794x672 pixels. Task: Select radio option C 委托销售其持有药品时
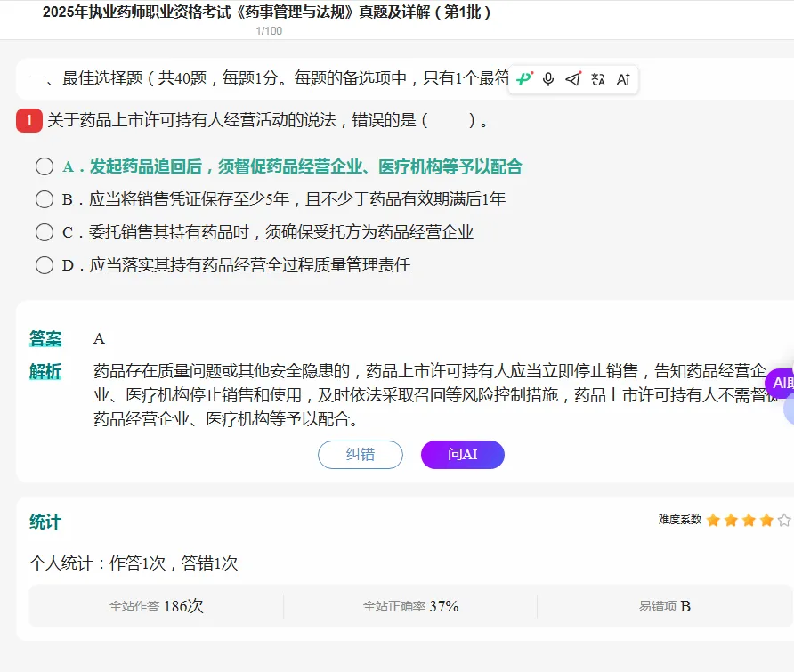45,232
